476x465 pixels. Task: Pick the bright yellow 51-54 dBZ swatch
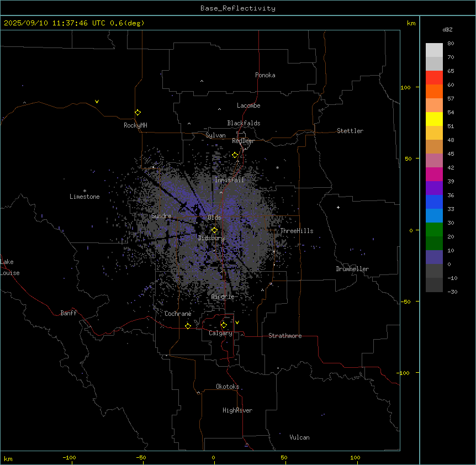pyautogui.click(x=434, y=119)
